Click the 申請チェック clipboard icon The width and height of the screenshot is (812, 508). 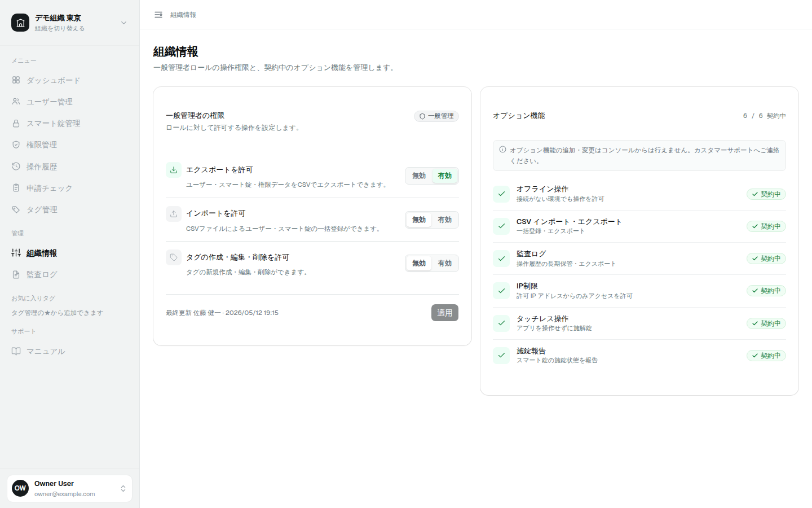click(16, 188)
